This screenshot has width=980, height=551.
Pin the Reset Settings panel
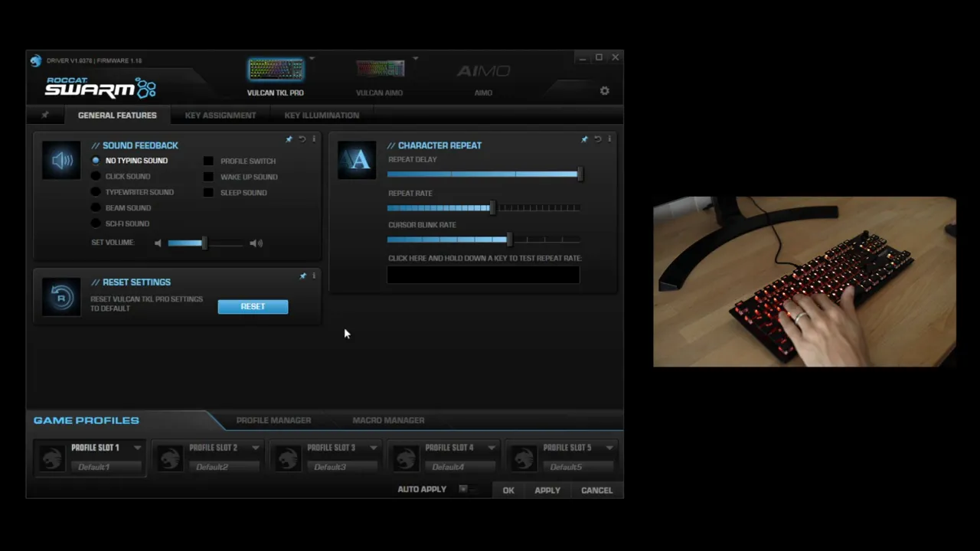(x=302, y=275)
